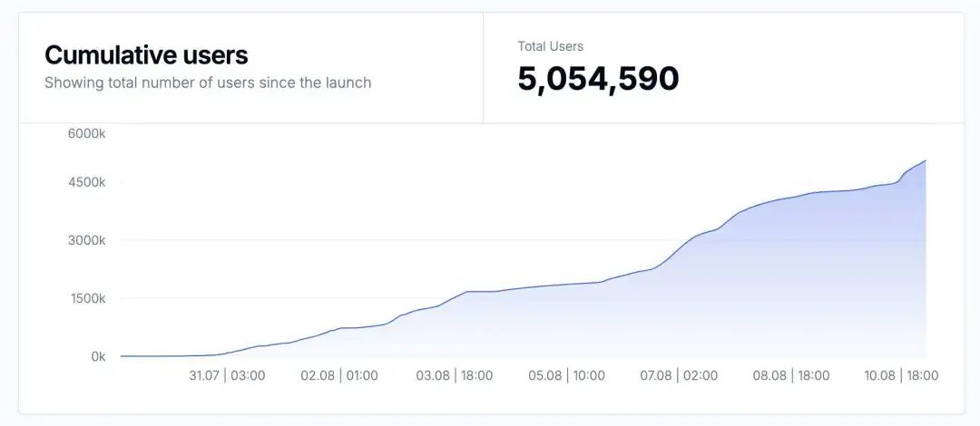The height and width of the screenshot is (426, 980).
Task: Click the 31.07 | 03:00 axis tick
Action: pos(228,375)
